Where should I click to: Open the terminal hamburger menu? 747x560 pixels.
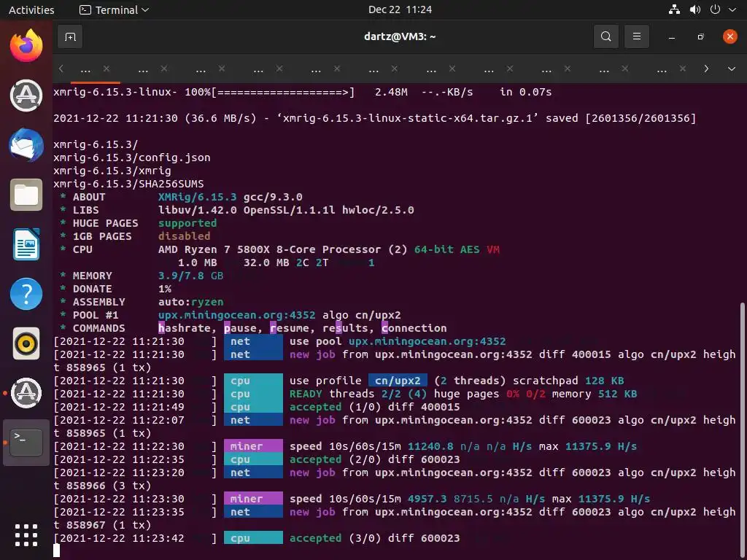coord(636,36)
